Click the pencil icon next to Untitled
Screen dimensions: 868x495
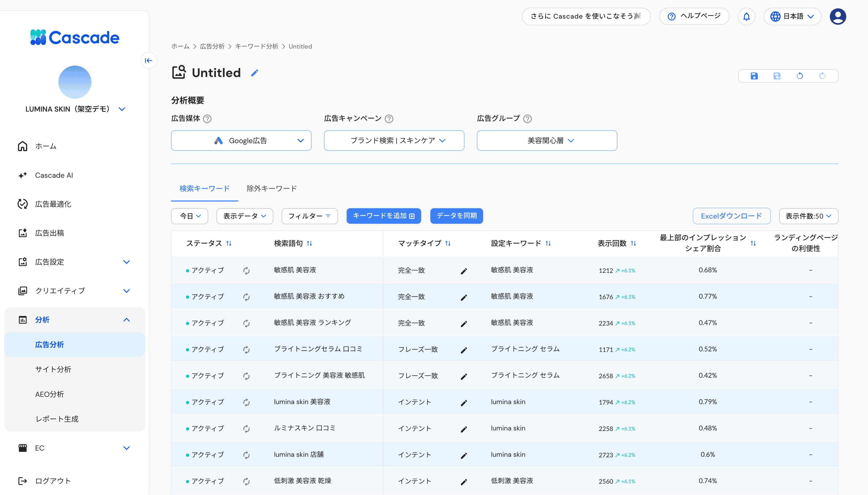254,73
